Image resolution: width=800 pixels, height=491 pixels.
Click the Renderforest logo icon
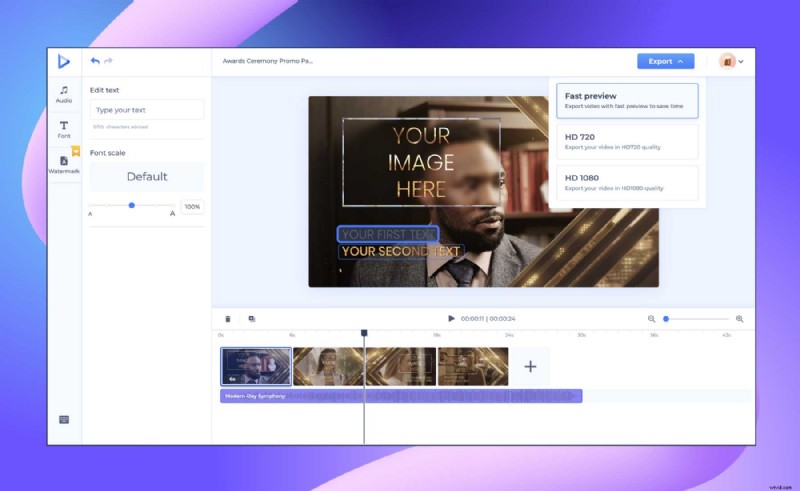point(63,61)
